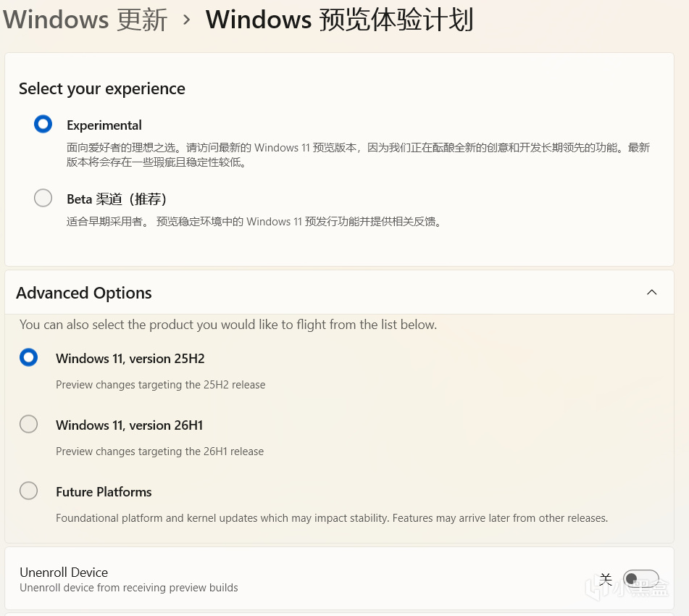
Task: Click the Advanced Options header title
Action: [x=84, y=293]
